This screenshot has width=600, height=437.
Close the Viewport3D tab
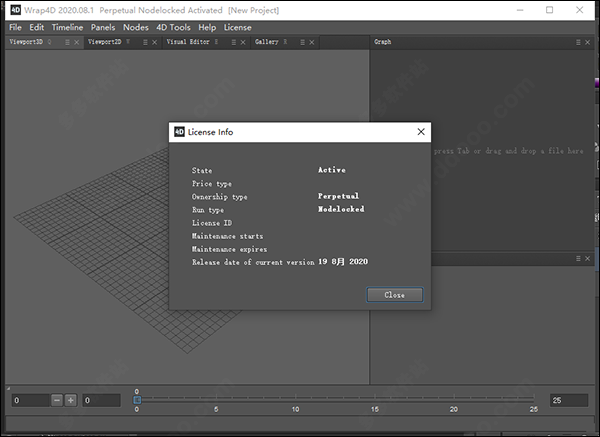pos(77,42)
